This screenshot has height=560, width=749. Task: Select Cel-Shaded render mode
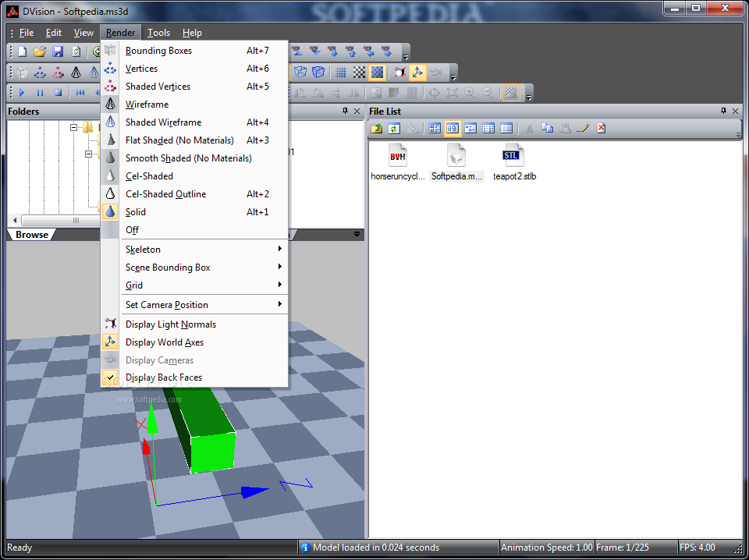click(x=194, y=176)
